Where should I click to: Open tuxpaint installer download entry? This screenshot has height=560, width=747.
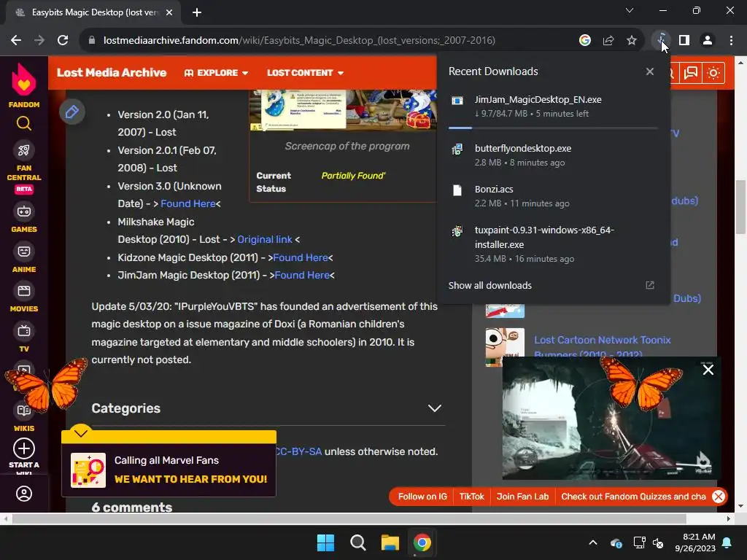[x=553, y=244]
